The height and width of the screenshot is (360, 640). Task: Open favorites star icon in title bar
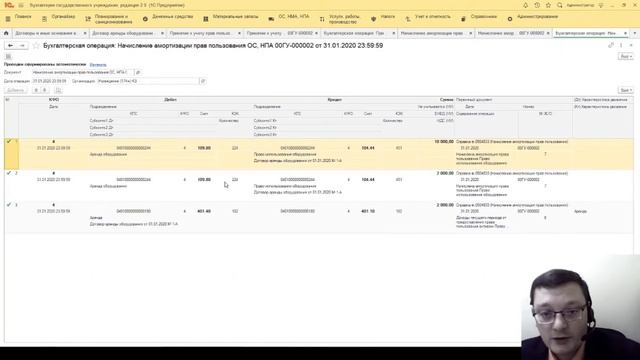point(548,5)
